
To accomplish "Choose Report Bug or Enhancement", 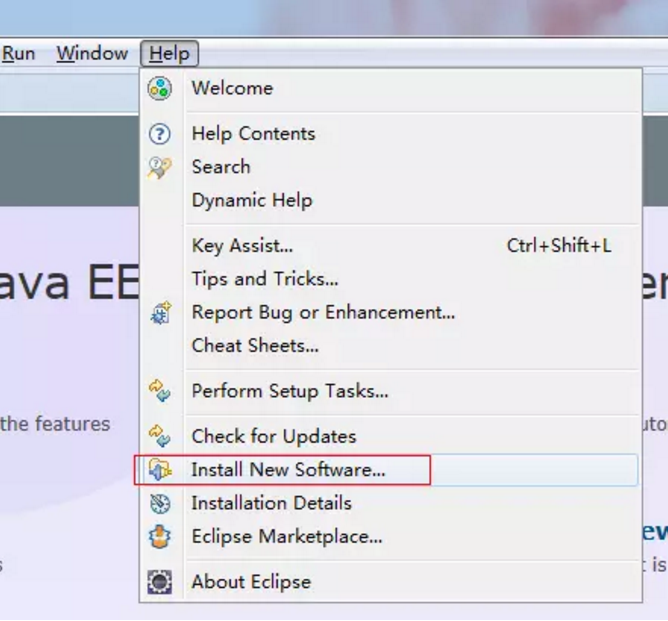I will tap(390, 313).
